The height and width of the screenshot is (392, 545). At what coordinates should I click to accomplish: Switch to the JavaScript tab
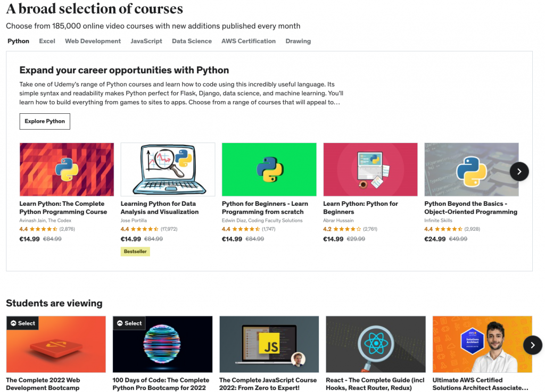[x=146, y=41]
